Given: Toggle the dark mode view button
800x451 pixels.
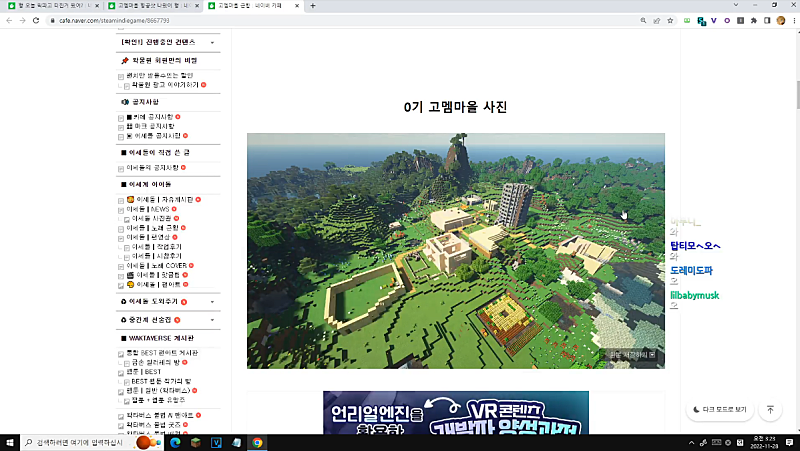Looking at the screenshot, I should 719,409.
